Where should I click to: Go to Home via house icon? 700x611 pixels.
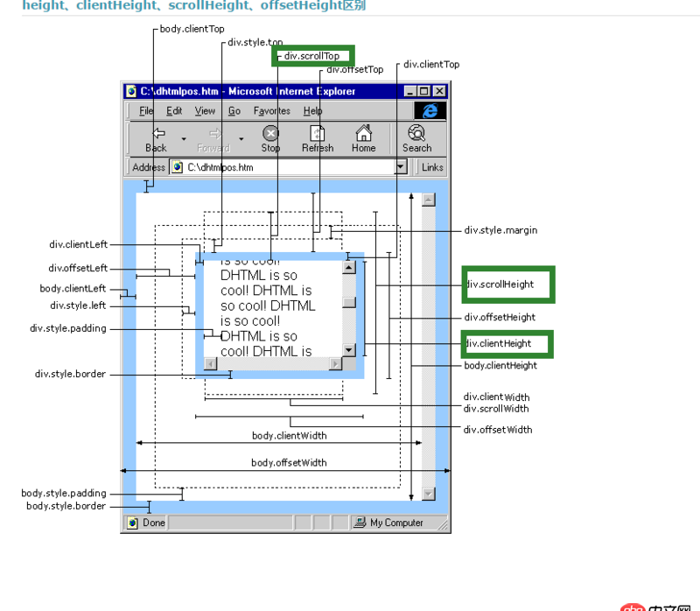click(x=363, y=133)
